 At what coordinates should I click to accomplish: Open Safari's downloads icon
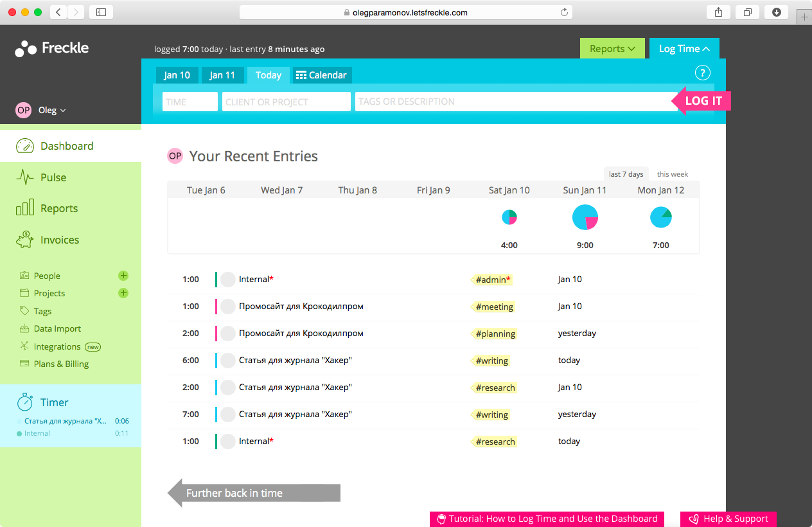[x=777, y=12]
